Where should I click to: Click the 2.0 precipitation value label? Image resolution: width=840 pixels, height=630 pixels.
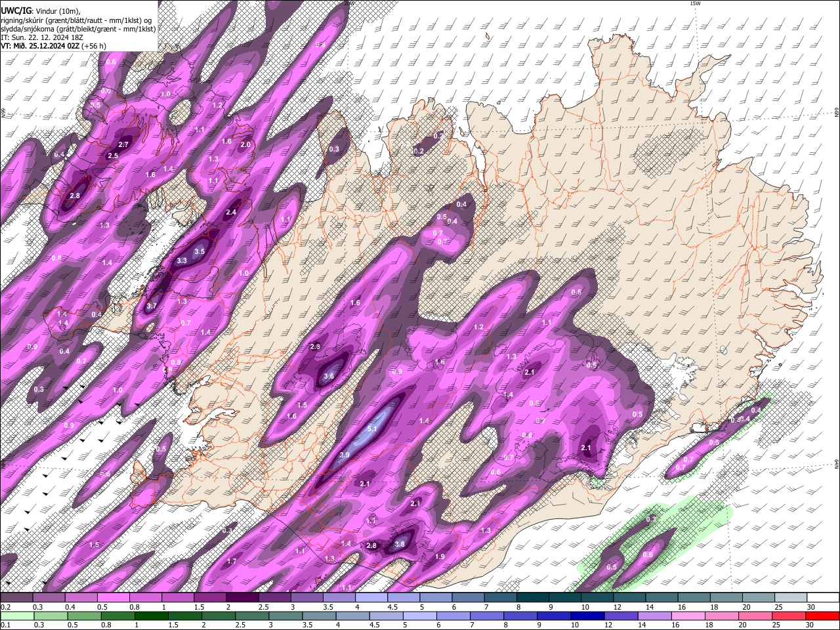246,145
